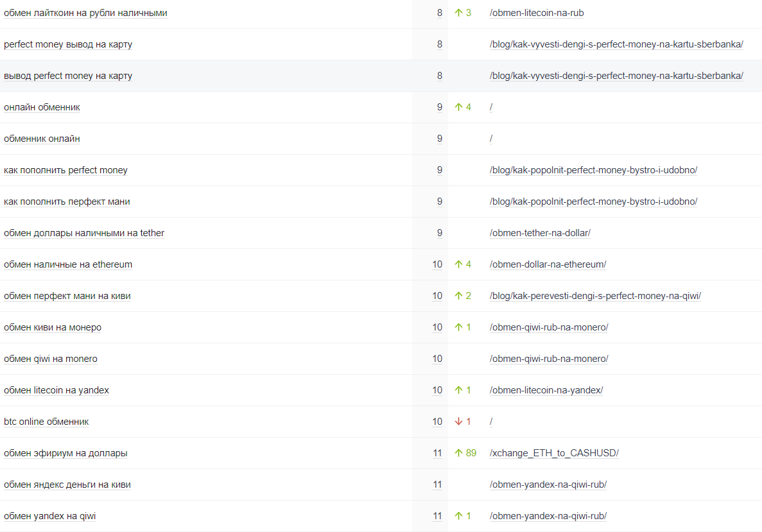This screenshot has width=762, height=532.
Task: Open keyword "как пополнить perfect money"
Action: pos(65,170)
